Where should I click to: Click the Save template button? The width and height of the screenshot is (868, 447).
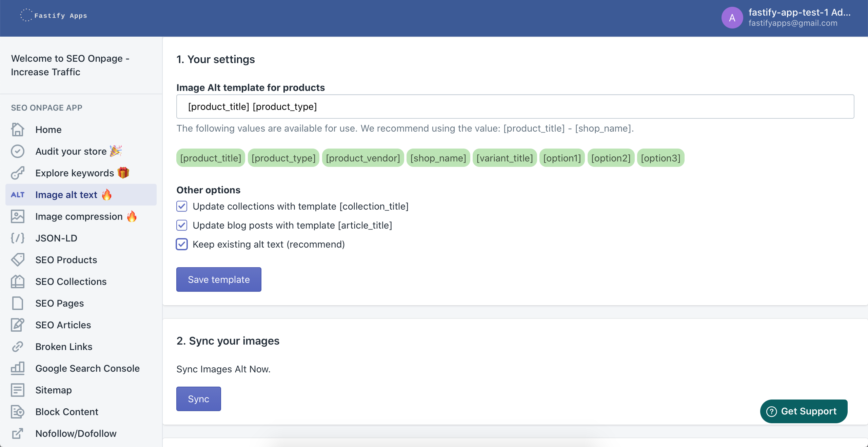219,279
